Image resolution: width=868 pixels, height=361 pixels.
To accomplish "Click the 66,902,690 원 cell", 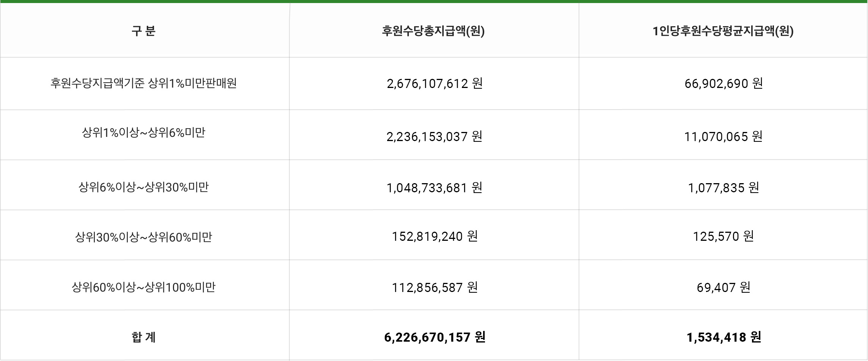I will pyautogui.click(x=724, y=83).
